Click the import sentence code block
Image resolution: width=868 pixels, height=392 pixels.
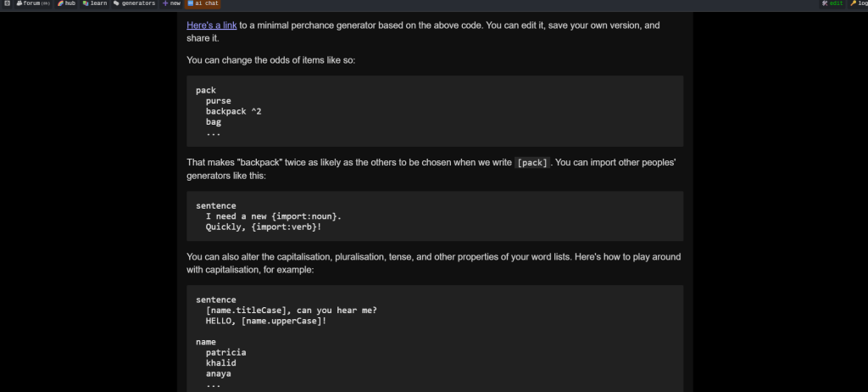pyautogui.click(x=435, y=216)
